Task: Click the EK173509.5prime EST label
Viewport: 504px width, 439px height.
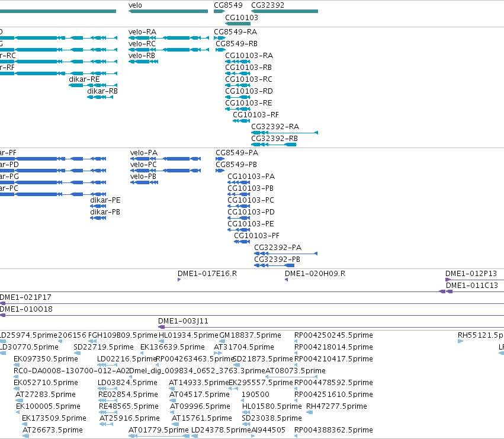Action: tap(54, 419)
